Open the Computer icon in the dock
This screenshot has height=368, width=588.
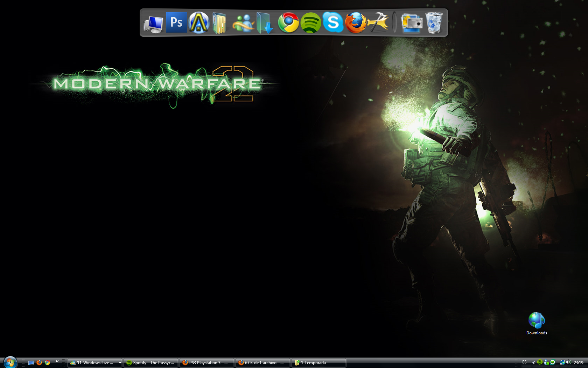pyautogui.click(x=153, y=24)
